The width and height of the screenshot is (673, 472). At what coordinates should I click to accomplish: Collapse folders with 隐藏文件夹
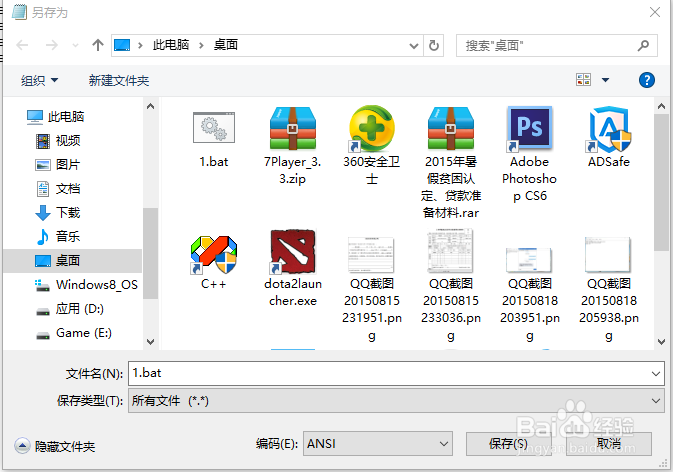[55, 446]
